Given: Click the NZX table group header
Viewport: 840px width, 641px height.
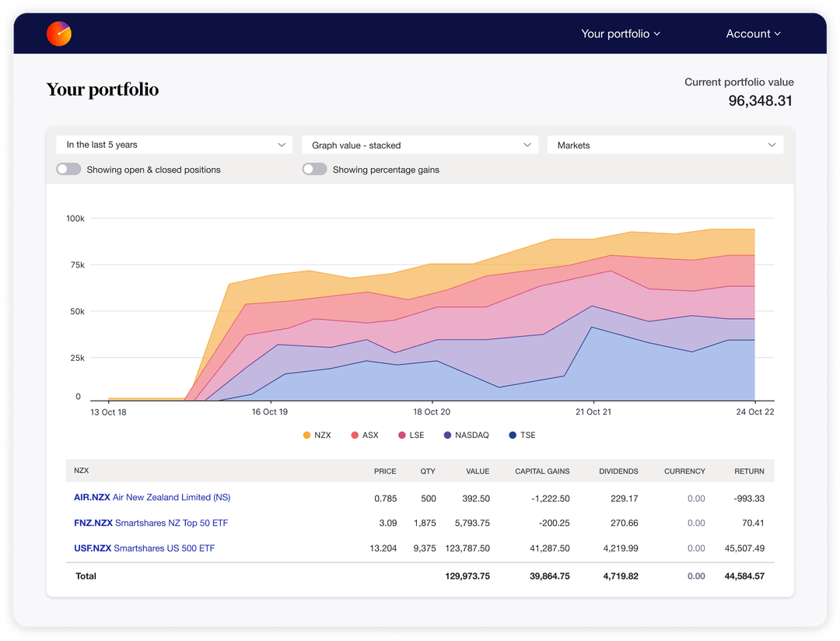Looking at the screenshot, I should (82, 471).
